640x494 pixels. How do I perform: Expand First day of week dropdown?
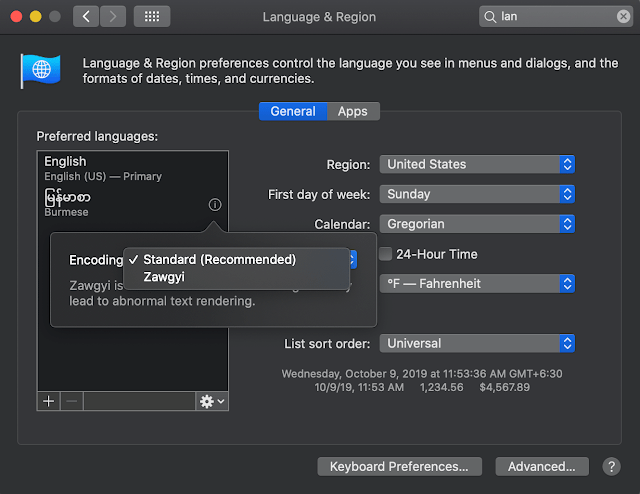point(477,194)
